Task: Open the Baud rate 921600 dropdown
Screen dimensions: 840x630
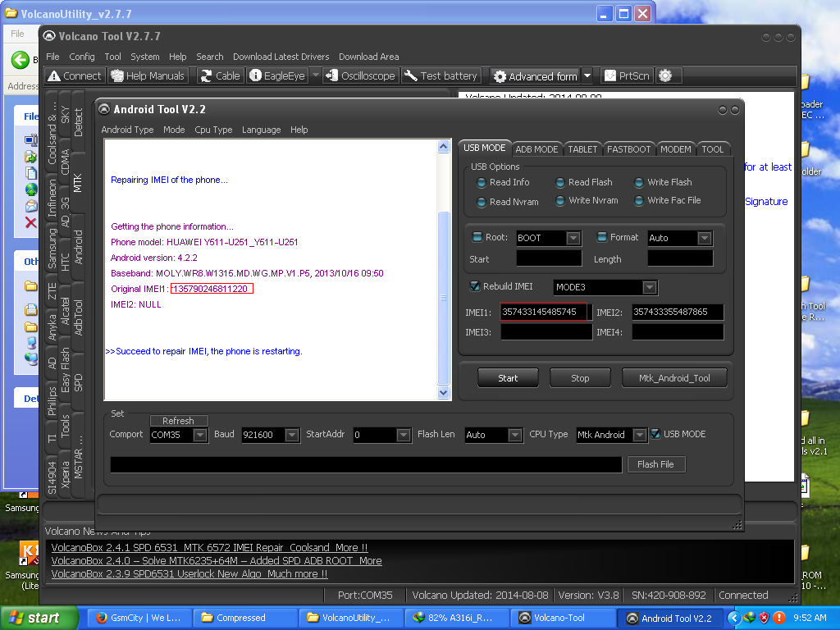Action: point(291,436)
